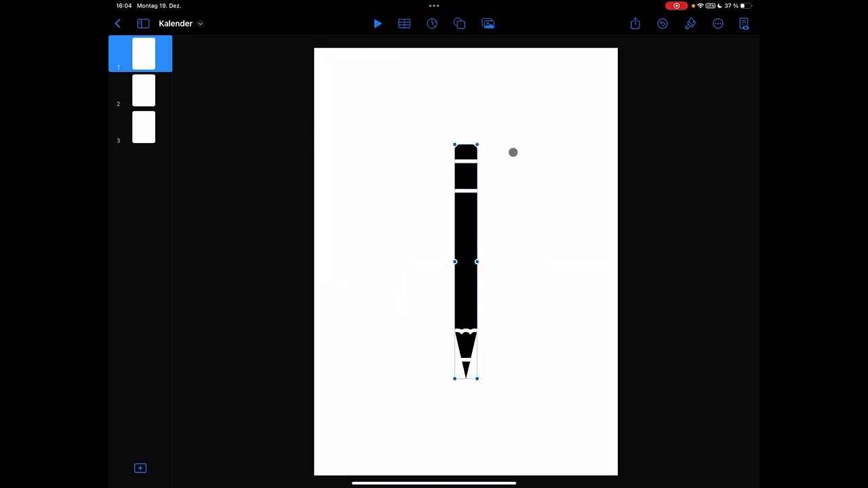Click the middle-right selection handle of the pencil
Viewport: 868px width, 488px height.
(x=477, y=262)
